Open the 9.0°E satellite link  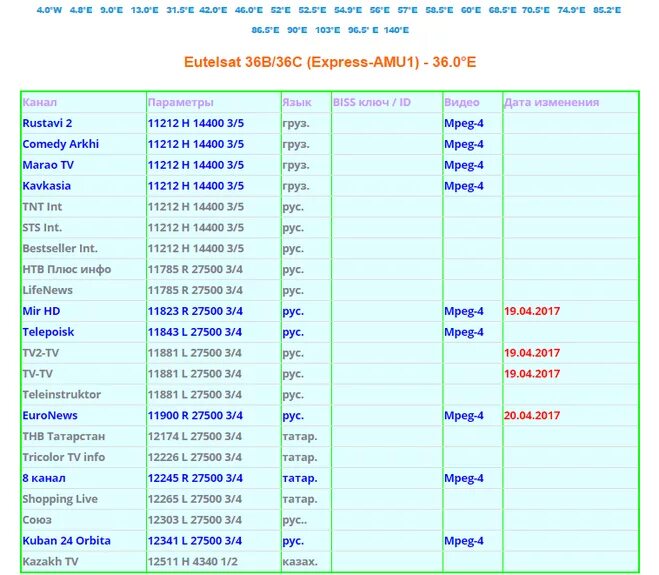tap(111, 10)
